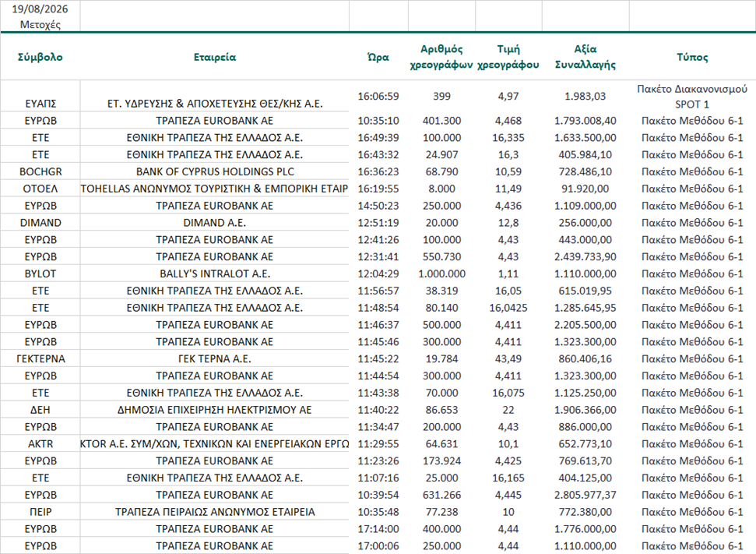Click the Πακέτο Διακανονισμού SPOT 1 cell
The width and height of the screenshot is (756, 554).
[x=692, y=96]
